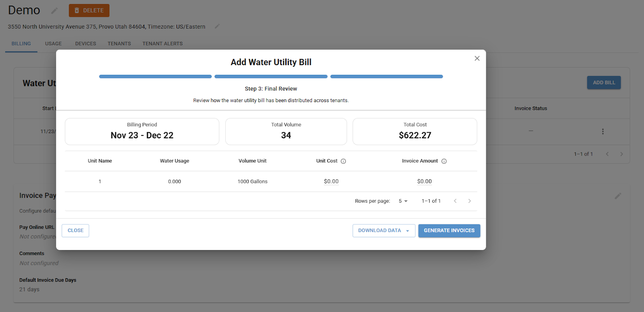Switch to the Usage tab
Image resolution: width=644 pixels, height=312 pixels.
coord(53,44)
